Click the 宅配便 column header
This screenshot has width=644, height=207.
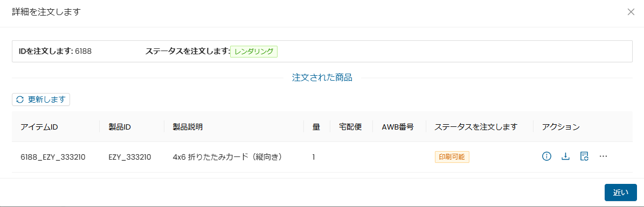(x=351, y=127)
